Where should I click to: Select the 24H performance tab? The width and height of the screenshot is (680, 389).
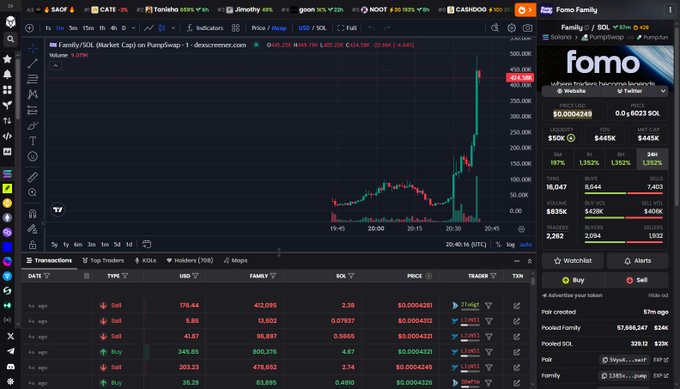point(652,159)
